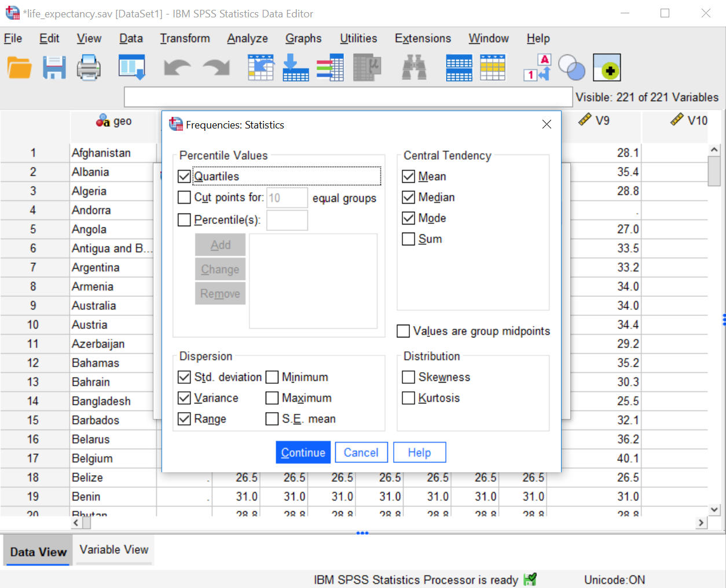
Task: Open the Recall recently used dialogs icon
Action: (x=132, y=68)
